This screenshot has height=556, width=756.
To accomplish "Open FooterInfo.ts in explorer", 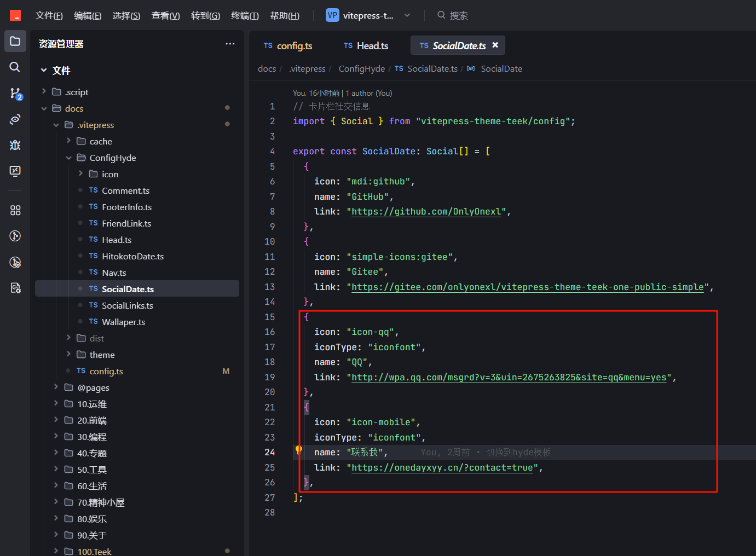I will pos(126,207).
